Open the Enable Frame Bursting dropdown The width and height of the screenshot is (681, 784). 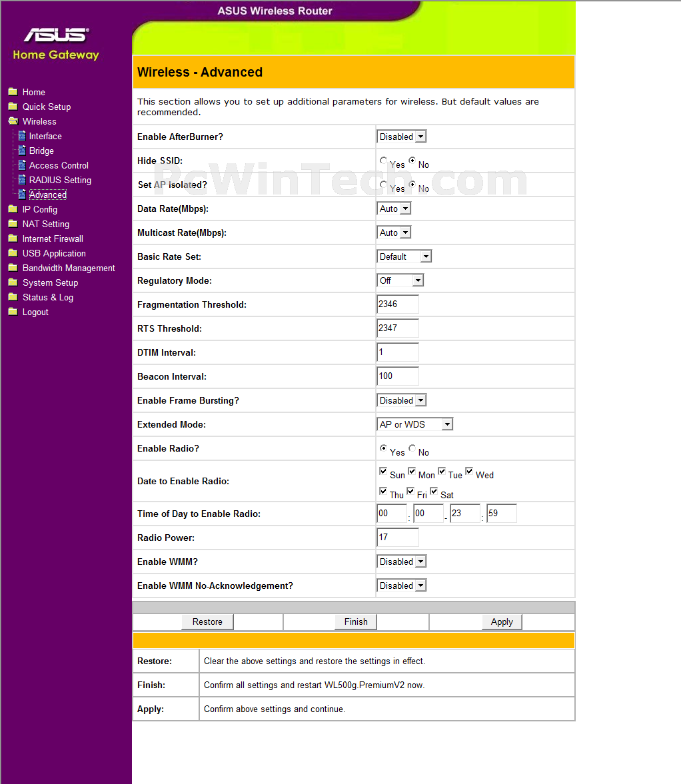click(402, 400)
